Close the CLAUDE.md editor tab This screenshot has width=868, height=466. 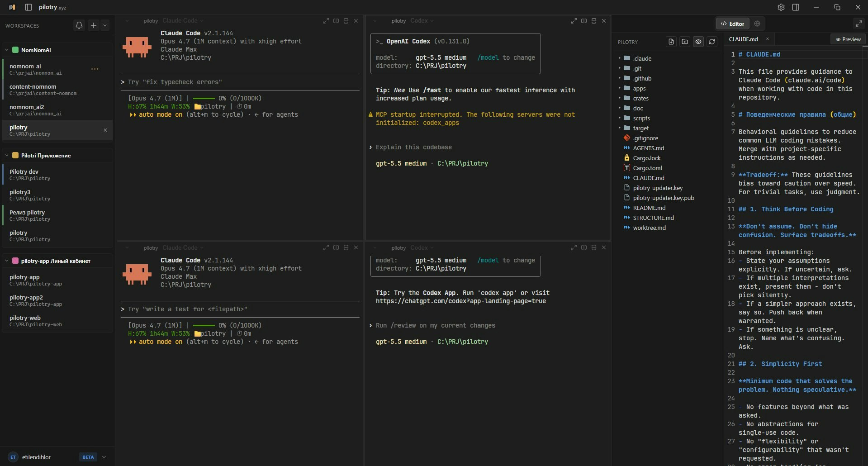[767, 39]
